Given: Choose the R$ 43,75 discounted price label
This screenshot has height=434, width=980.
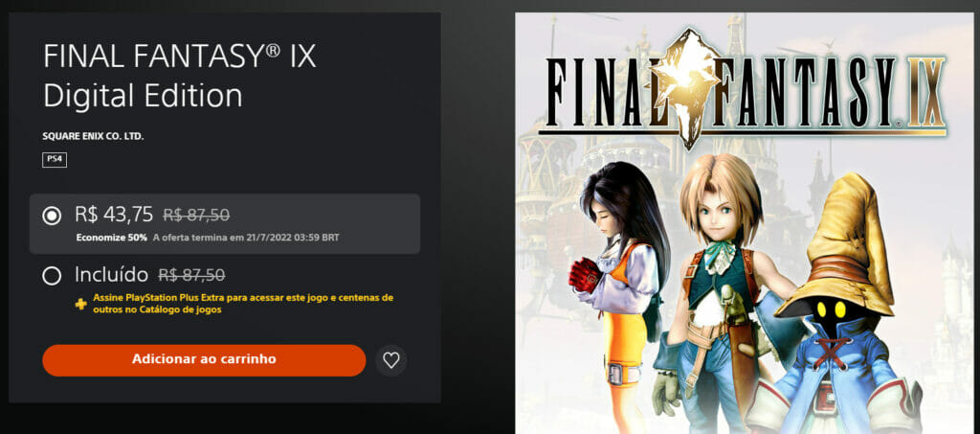Looking at the screenshot, I should pos(114,215).
